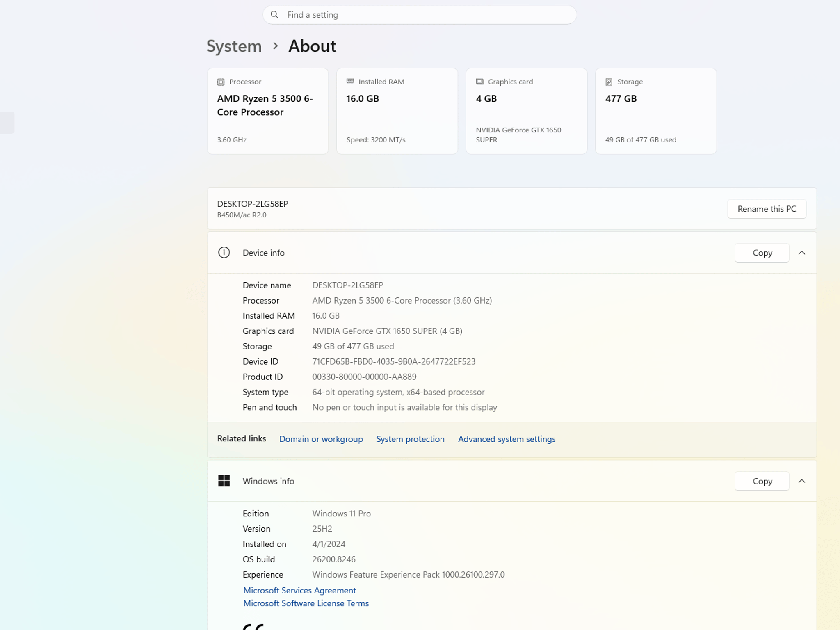Collapse the Device info section

[802, 253]
